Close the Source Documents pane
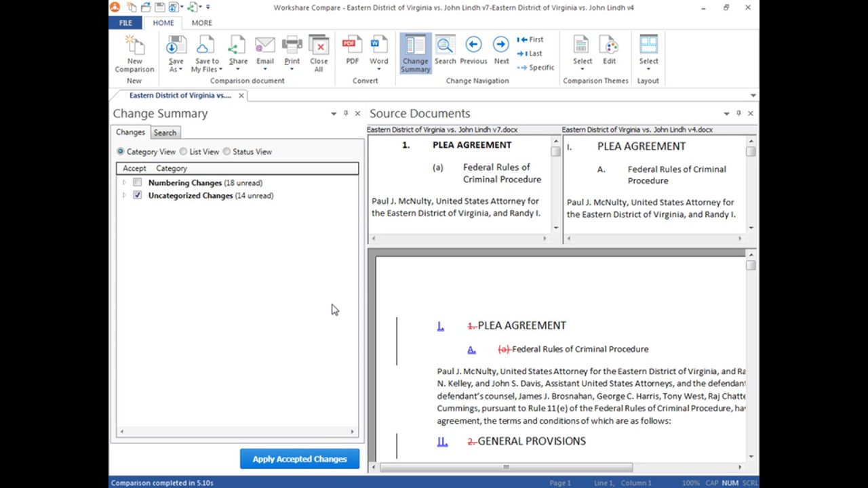 point(750,114)
